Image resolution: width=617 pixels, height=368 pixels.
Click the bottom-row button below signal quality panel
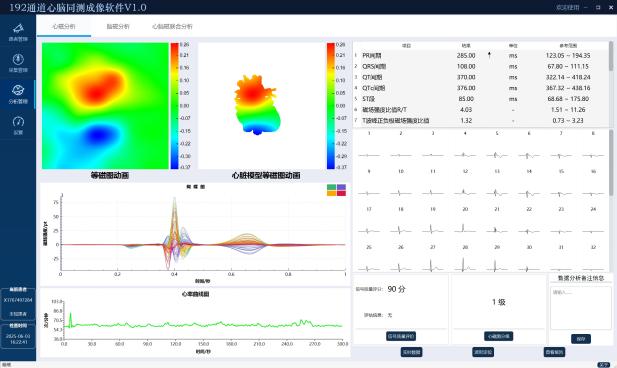pyautogui.click(x=412, y=352)
